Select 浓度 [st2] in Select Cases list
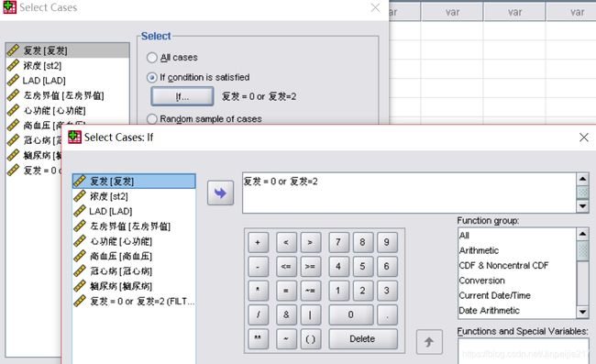Image resolution: width=596 pixels, height=364 pixels. [68, 65]
